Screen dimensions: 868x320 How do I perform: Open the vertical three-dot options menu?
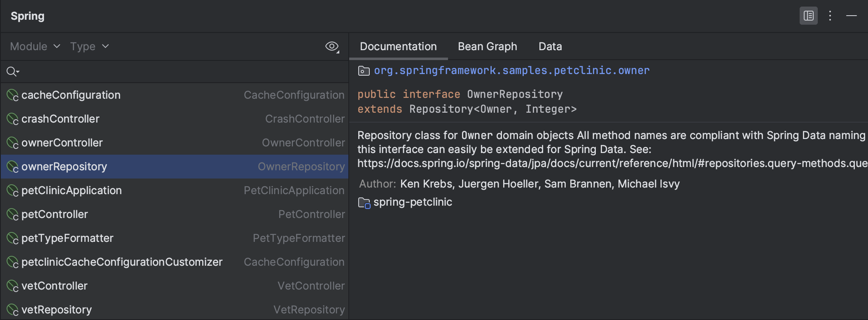(830, 16)
